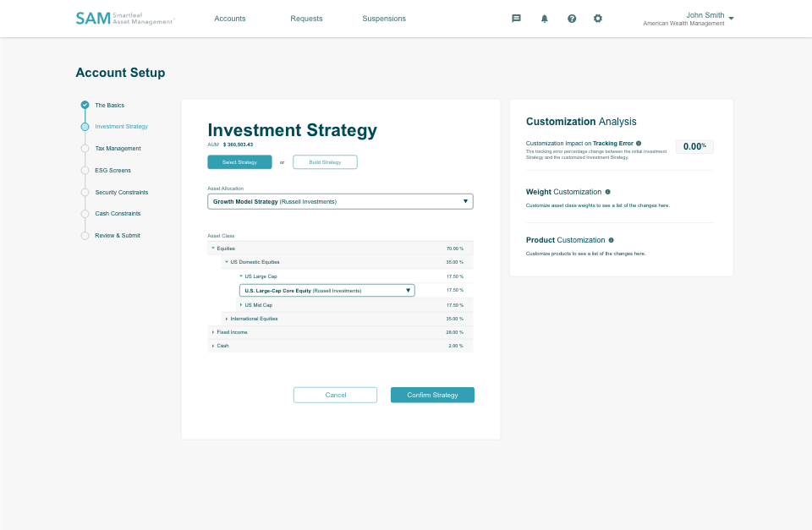Open the settings gear icon
The width and height of the screenshot is (812, 530).
[598, 19]
